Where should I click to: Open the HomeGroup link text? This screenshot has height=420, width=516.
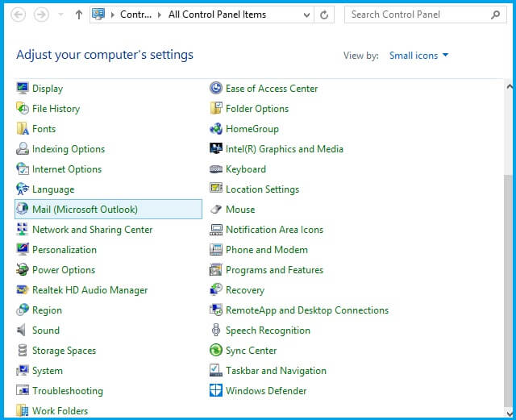pyautogui.click(x=252, y=129)
